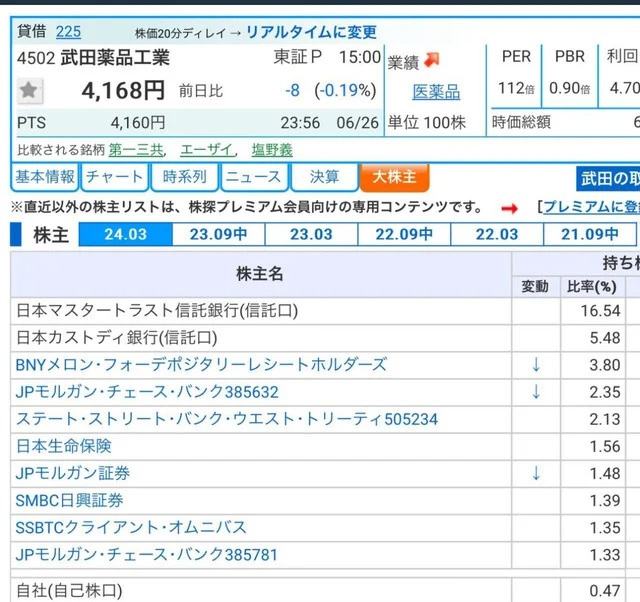Click the 時価総額 label
This screenshot has height=602, width=640.
[x=521, y=122]
